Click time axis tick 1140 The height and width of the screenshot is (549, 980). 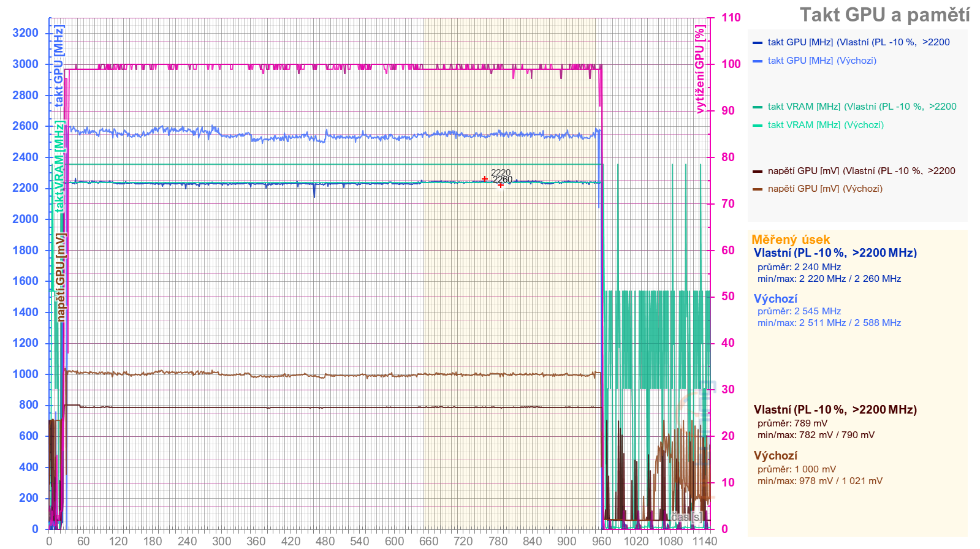pos(705,541)
